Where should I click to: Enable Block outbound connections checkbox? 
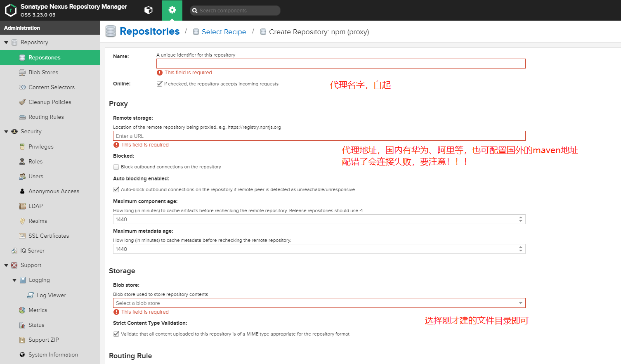point(116,167)
